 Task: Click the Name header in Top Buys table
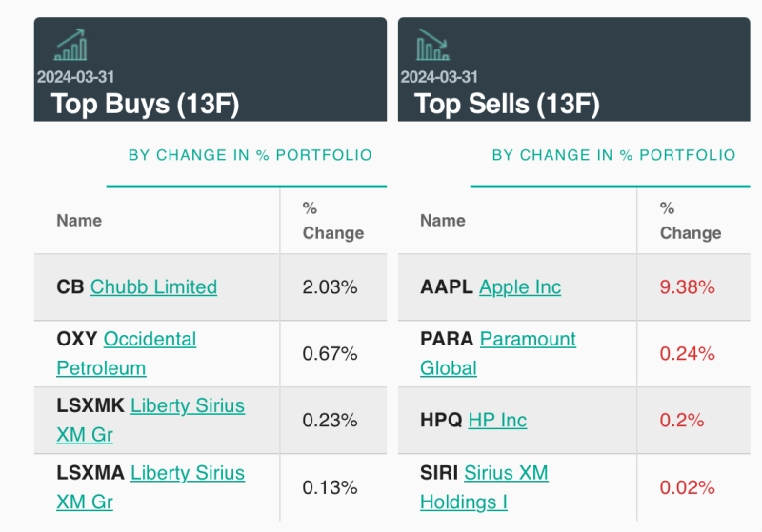[79, 221]
